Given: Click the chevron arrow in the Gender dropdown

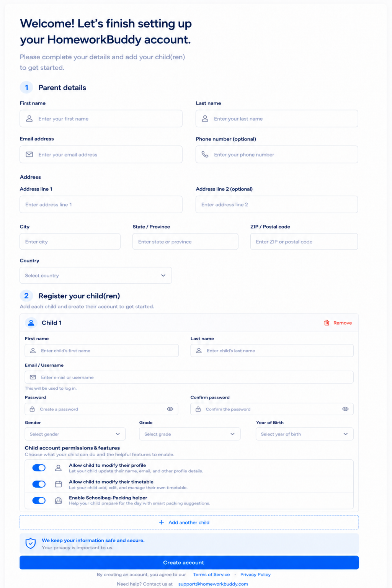Looking at the screenshot, I should coord(118,434).
